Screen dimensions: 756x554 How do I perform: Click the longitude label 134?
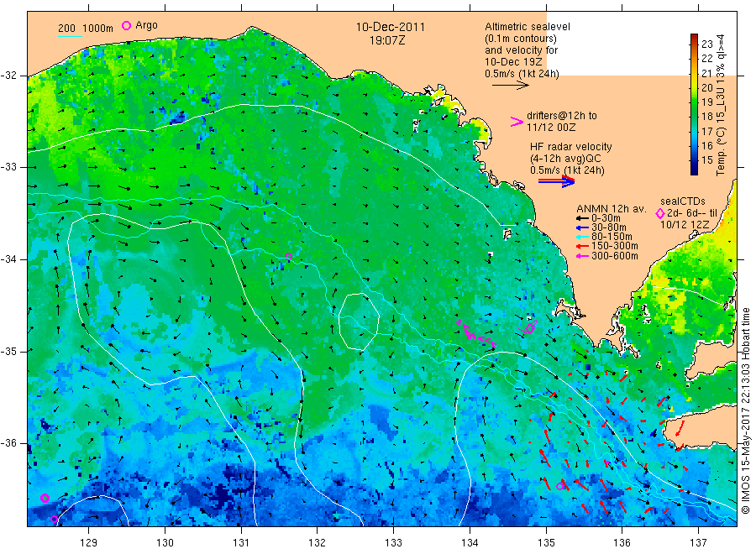click(x=470, y=542)
